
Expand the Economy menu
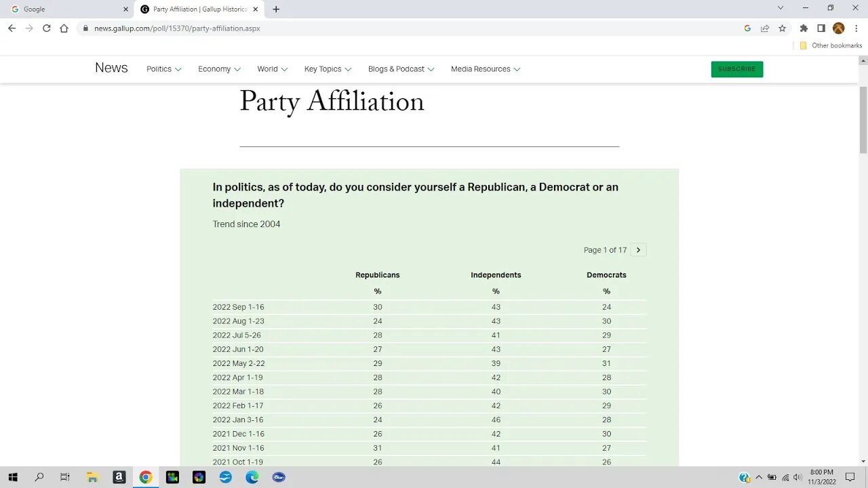(x=219, y=69)
